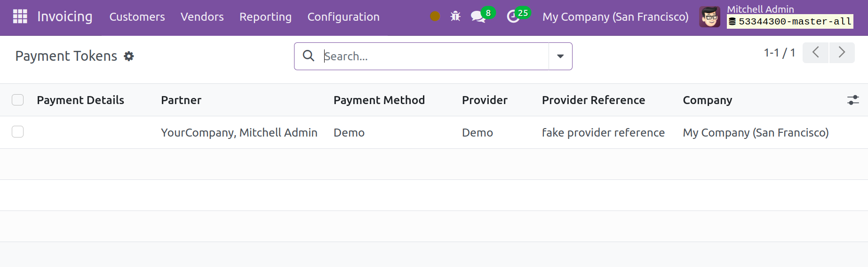868x267 pixels.
Task: Click Mitchell Admin avatar picture
Action: 709,17
